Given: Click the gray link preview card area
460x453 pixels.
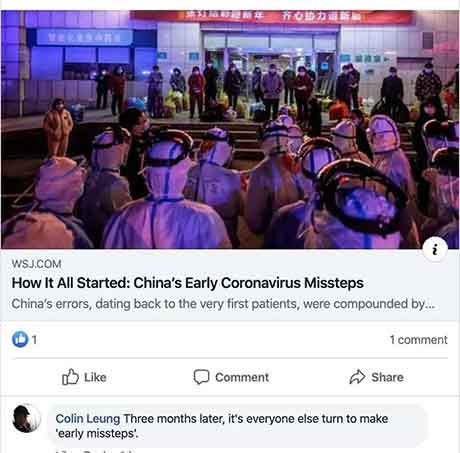Looking at the screenshot, I should (x=230, y=285).
